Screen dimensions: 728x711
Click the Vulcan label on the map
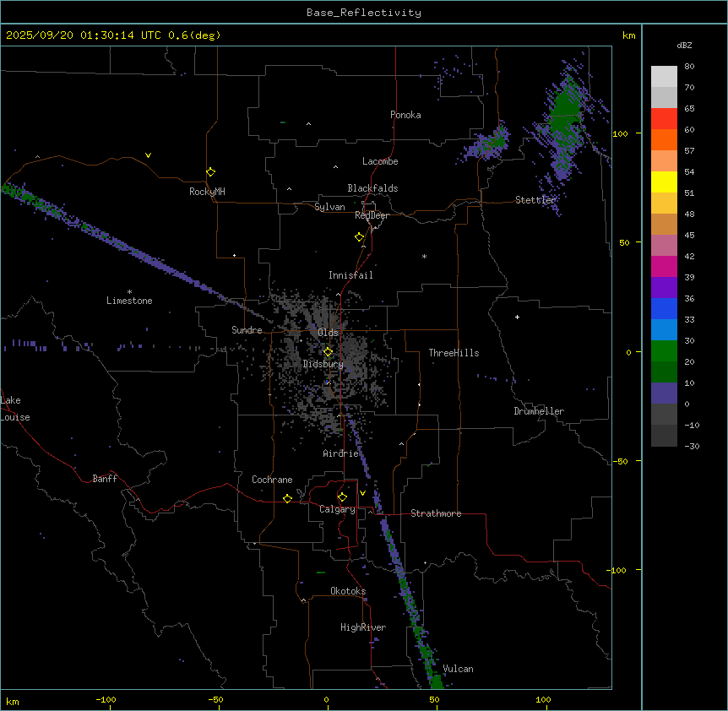coord(458,669)
